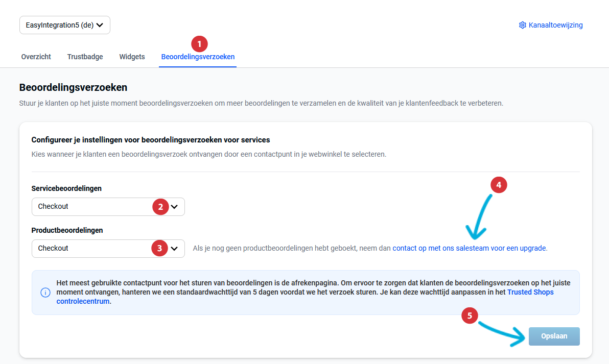609x364 pixels.
Task: Select the Beoordelingsverzoeken tab
Action: coord(198,57)
